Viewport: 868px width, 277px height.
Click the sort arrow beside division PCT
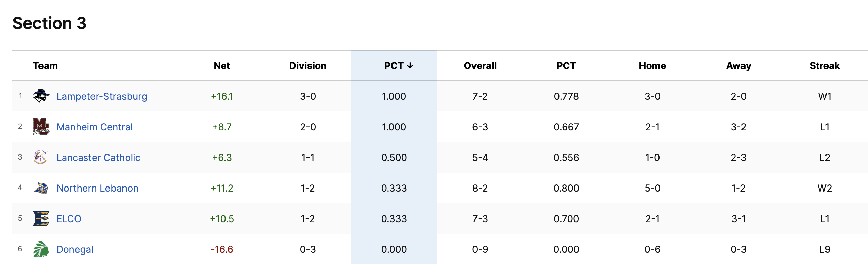410,66
